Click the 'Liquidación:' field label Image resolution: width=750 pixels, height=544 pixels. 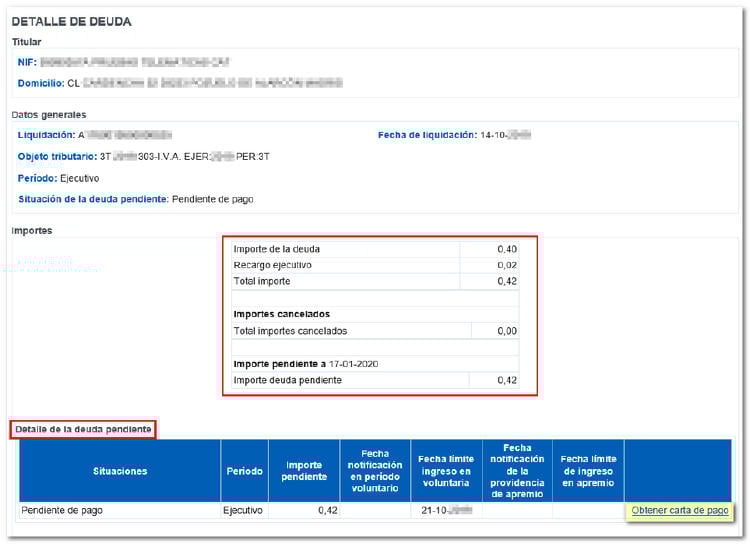[x=46, y=135]
